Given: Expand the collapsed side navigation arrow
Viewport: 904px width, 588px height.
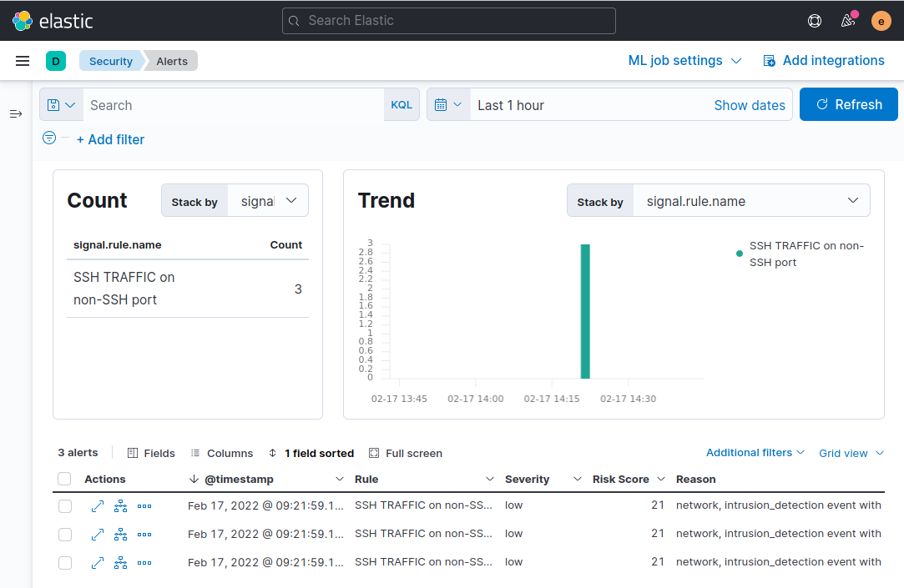Looking at the screenshot, I should tap(16, 114).
